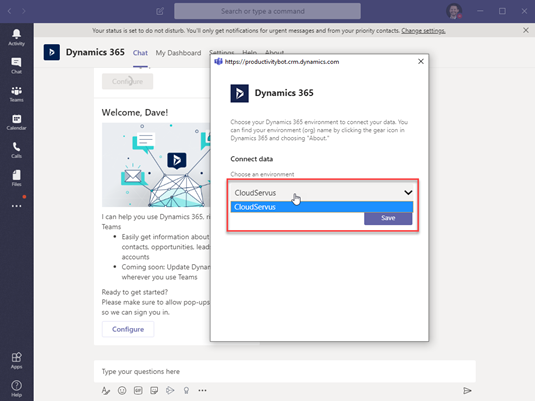The height and width of the screenshot is (401, 535).
Task: Switch to My Dashboard tab
Action: click(x=178, y=53)
